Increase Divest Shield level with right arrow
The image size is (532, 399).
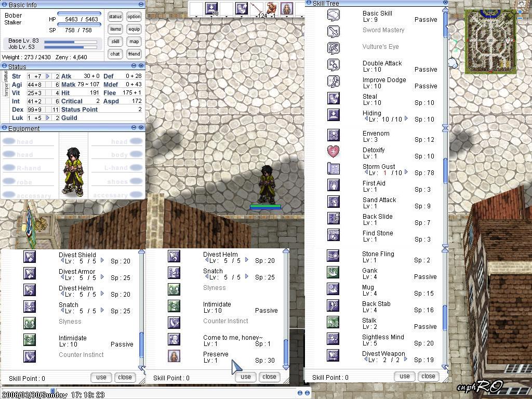[102, 261]
